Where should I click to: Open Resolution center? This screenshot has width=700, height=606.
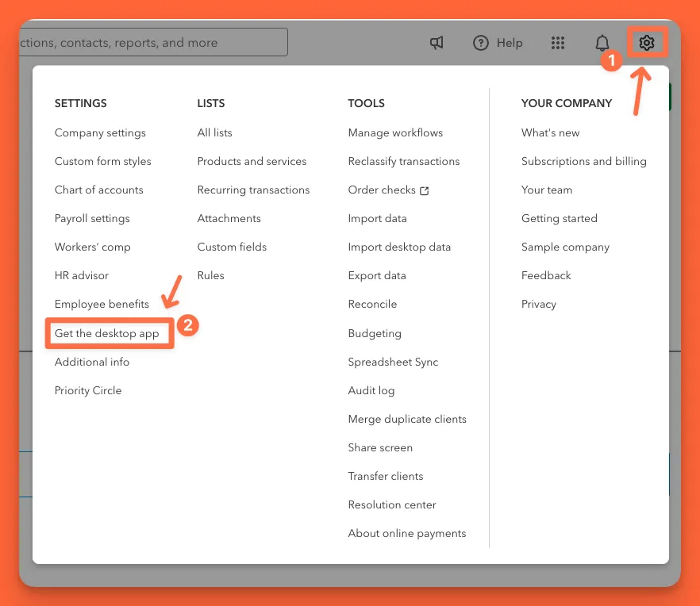[x=392, y=504]
